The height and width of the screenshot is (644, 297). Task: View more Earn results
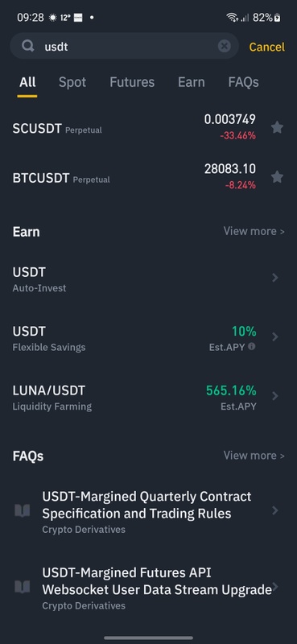[x=254, y=231]
